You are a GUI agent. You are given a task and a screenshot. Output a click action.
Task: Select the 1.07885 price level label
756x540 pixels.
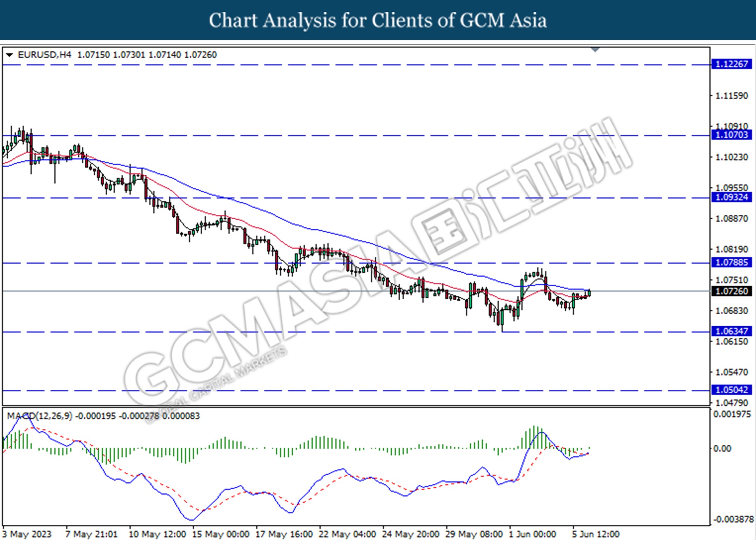pyautogui.click(x=731, y=262)
